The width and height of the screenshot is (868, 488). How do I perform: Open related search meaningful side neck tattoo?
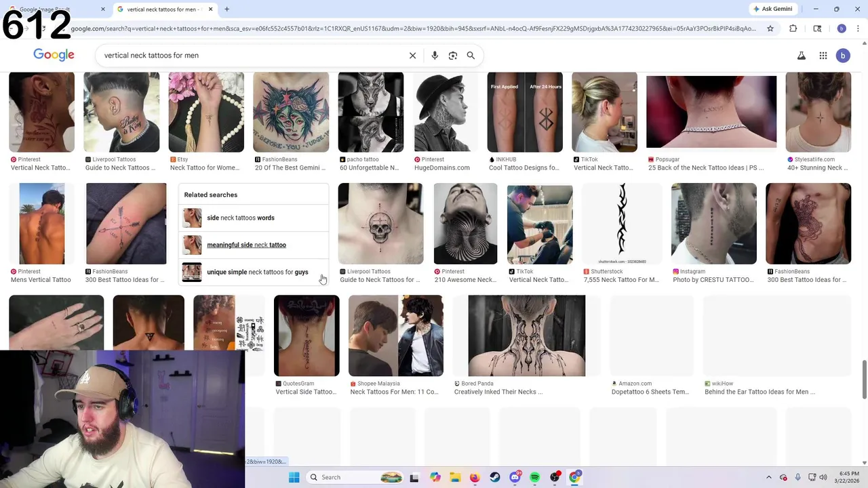[x=254, y=245]
